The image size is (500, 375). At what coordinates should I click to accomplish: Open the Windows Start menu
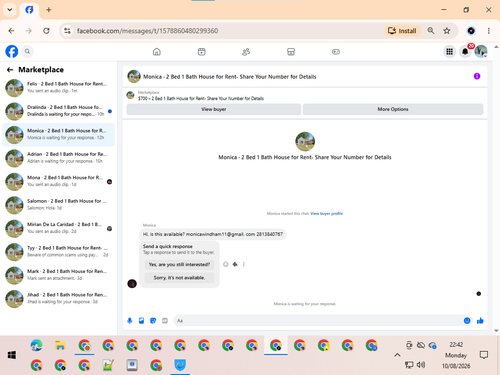[x=12, y=355]
